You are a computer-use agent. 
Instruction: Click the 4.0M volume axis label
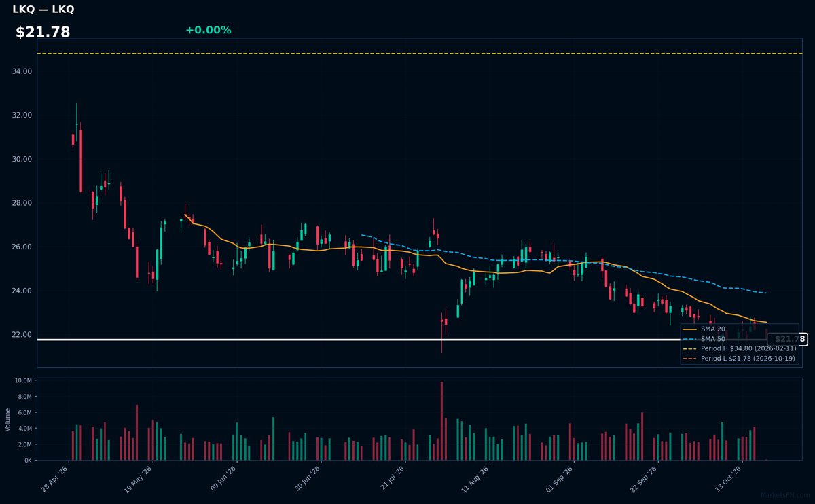[x=25, y=429]
